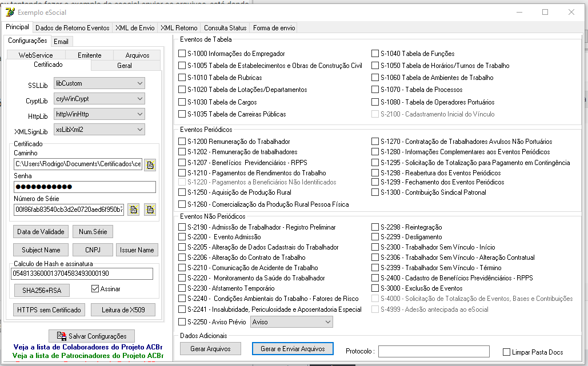The height and width of the screenshot is (366, 588).
Task: Check S-1035 Tabela de Carreiras Públicas
Action: [x=182, y=114]
